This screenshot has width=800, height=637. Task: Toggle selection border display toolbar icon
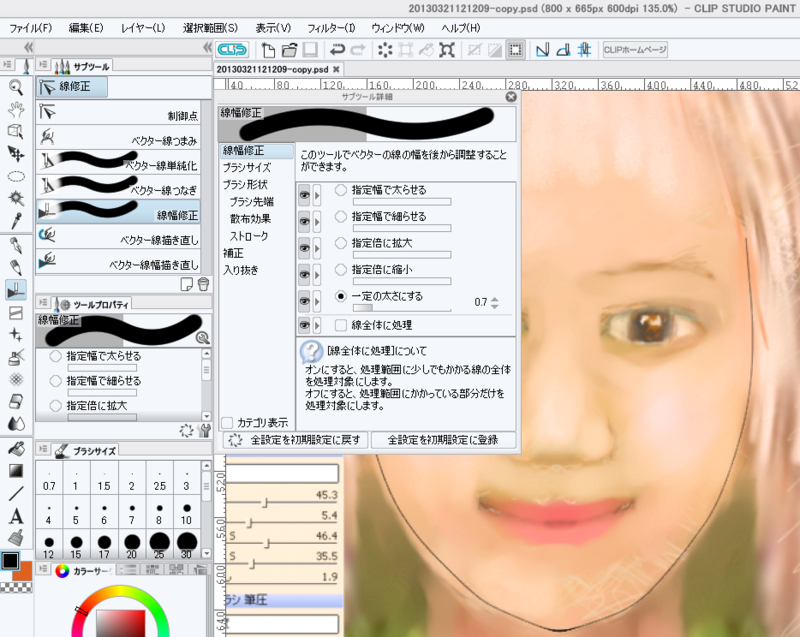tap(515, 49)
